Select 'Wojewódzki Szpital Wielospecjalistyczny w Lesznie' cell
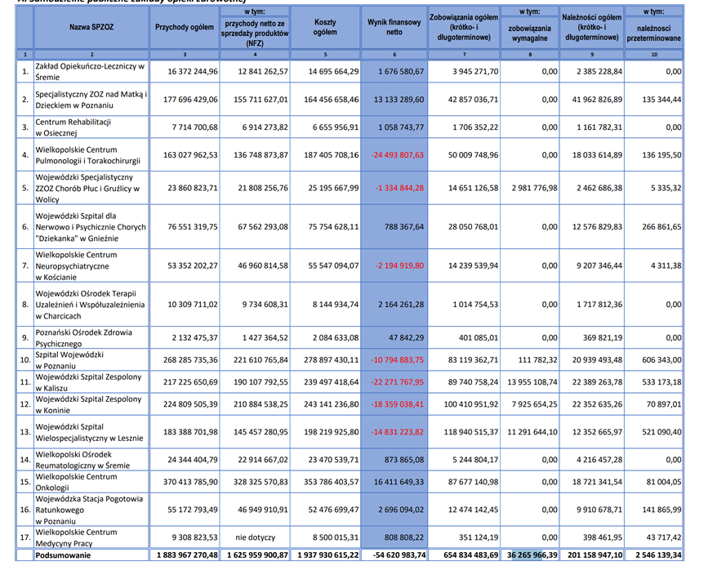This screenshot has width=708, height=588. point(91,432)
